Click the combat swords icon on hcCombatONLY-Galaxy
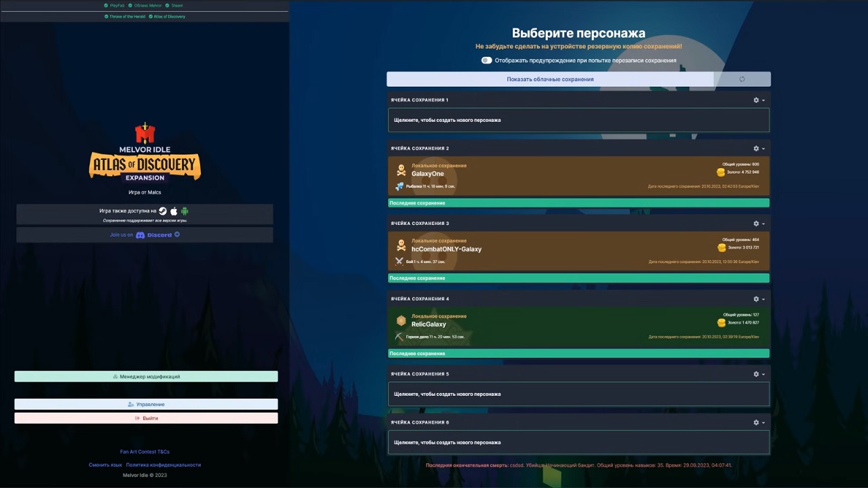 click(x=399, y=260)
